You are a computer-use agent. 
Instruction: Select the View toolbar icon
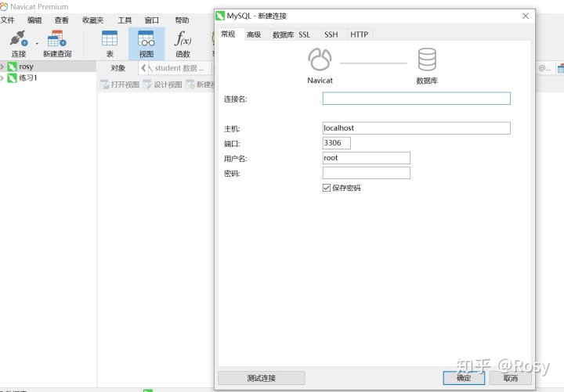[x=146, y=38]
